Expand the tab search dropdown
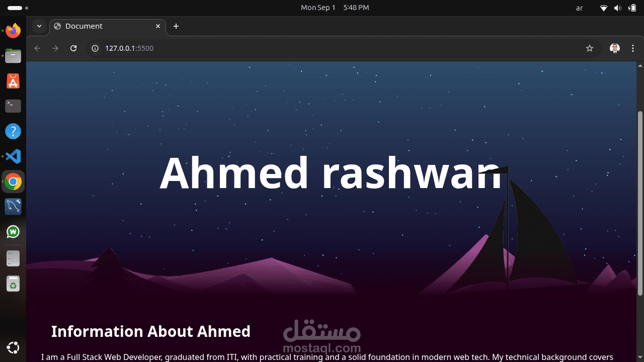Screen dimensions: 644x362 [x=39, y=26]
